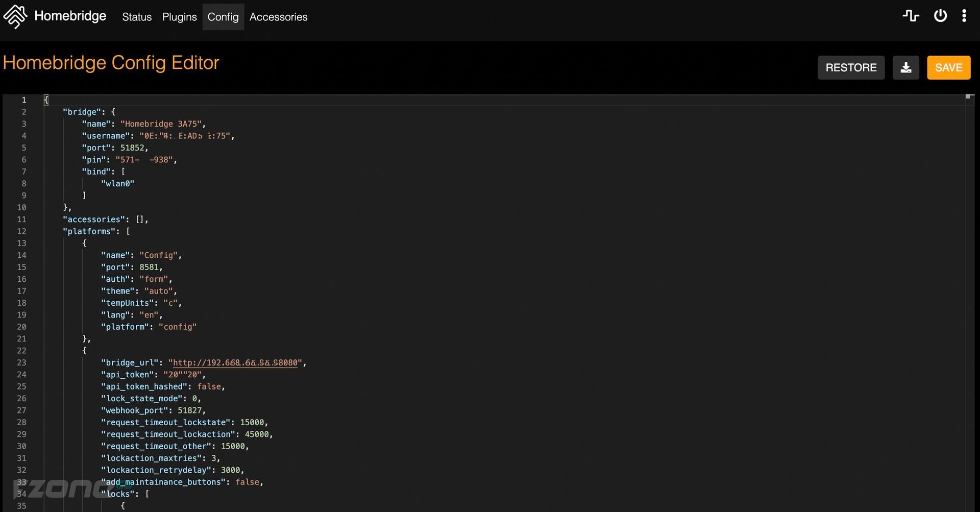Click line number 22 in gutter
The width and height of the screenshot is (980, 512).
pyautogui.click(x=21, y=351)
